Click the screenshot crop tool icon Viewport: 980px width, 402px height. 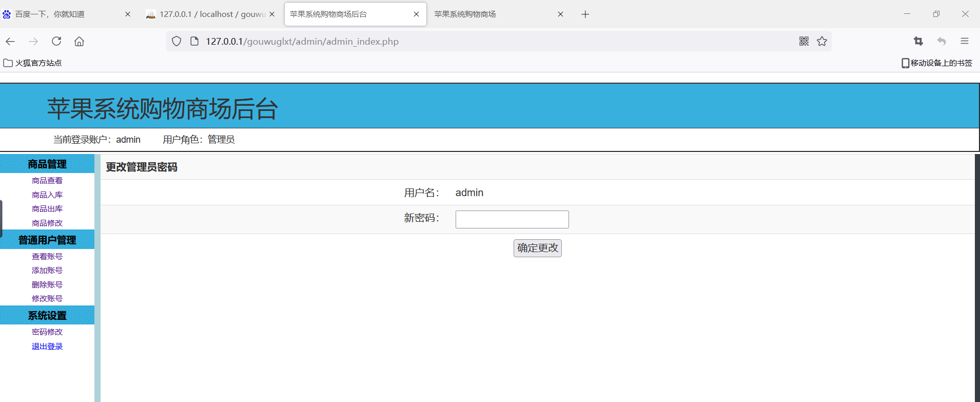pos(918,42)
